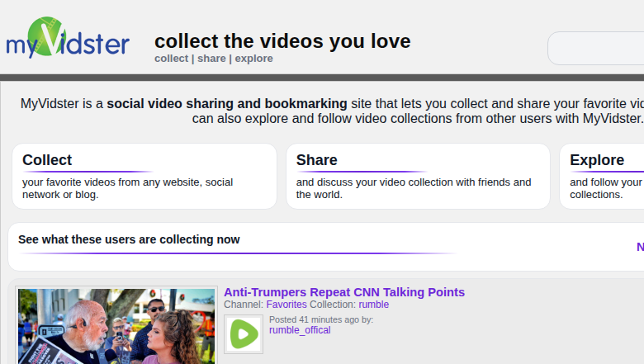644x364 pixels.
Task: Open the Anti-Trumpers video thumbnail
Action: click(116, 326)
